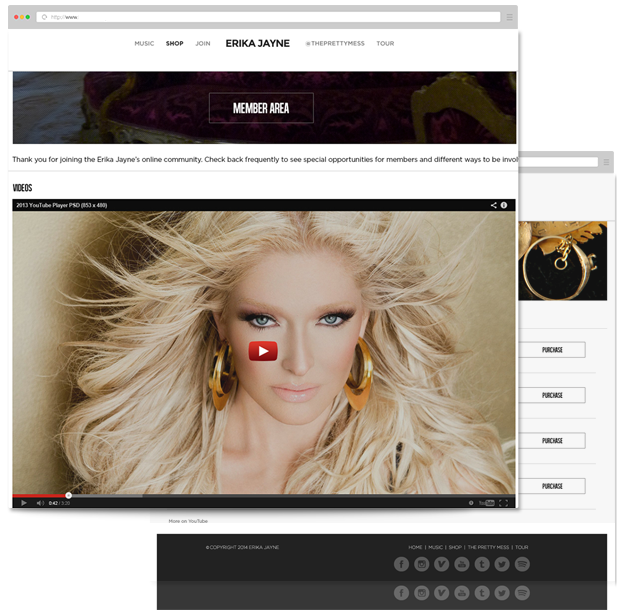Click SHOP in the footer links
617x615 pixels.
tap(455, 547)
